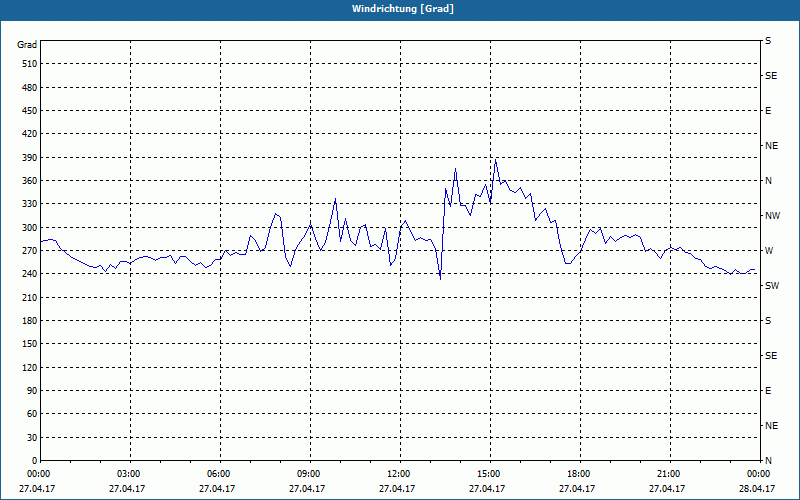The image size is (800, 500).
Task: Select the 21:00 time axis label
Action: click(669, 474)
